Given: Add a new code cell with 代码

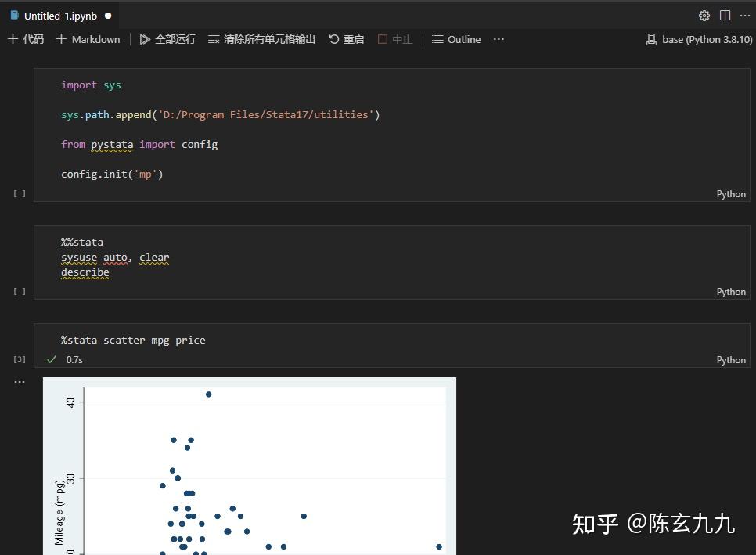Looking at the screenshot, I should 25,39.
